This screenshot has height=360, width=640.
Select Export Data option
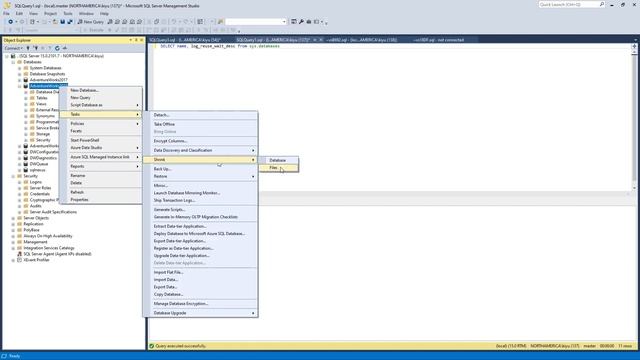[x=200, y=287]
